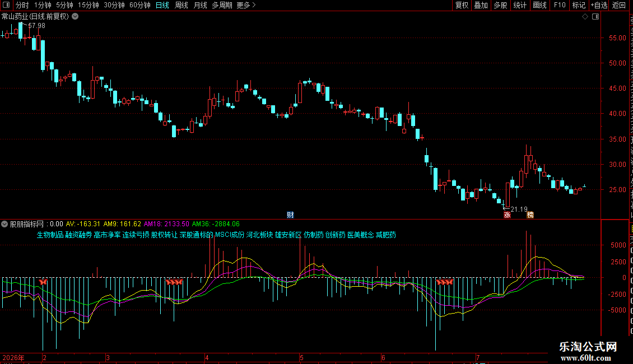Expand dropdown next to 常山药业(日线.前复权)
This screenshot has height=364, width=633.
tap(75, 17)
